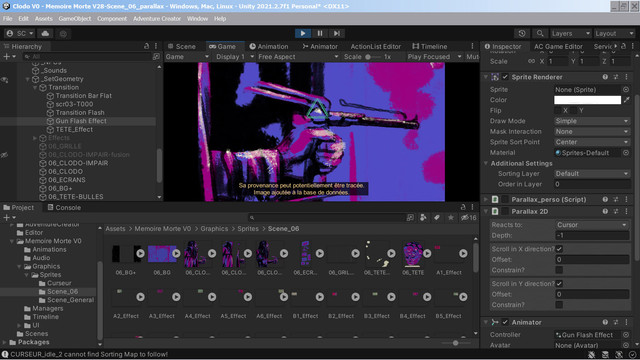The height and width of the screenshot is (360, 640).
Task: Toggle the Scroll in X direction checkbox
Action: pyautogui.click(x=559, y=249)
